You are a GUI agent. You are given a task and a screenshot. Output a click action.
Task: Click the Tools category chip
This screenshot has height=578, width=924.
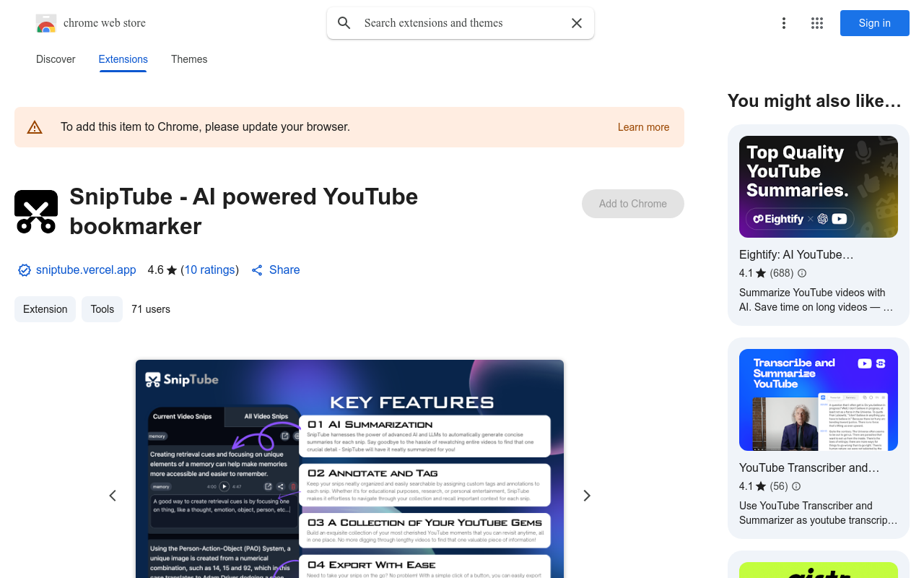[x=102, y=309]
